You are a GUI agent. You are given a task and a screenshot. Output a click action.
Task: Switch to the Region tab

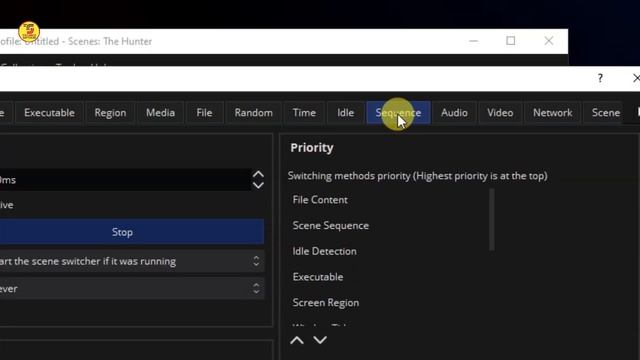[110, 113]
